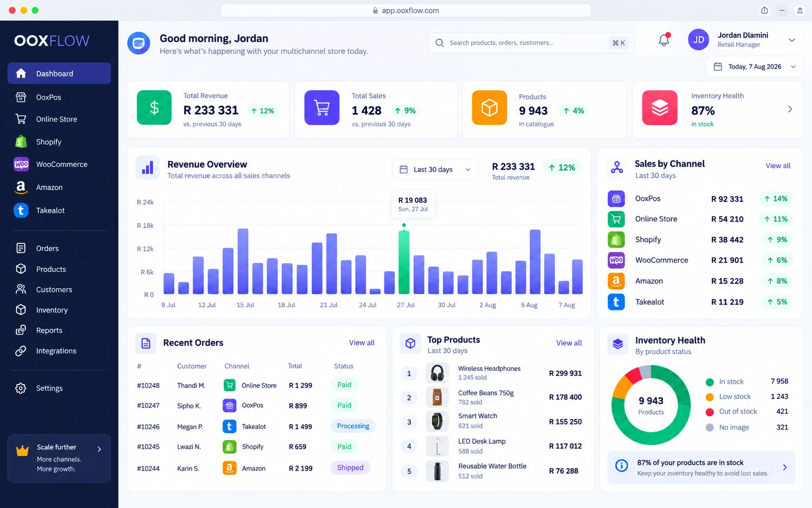
Task: Click the Shopify icon in Sales by Channel
Action: click(x=616, y=240)
